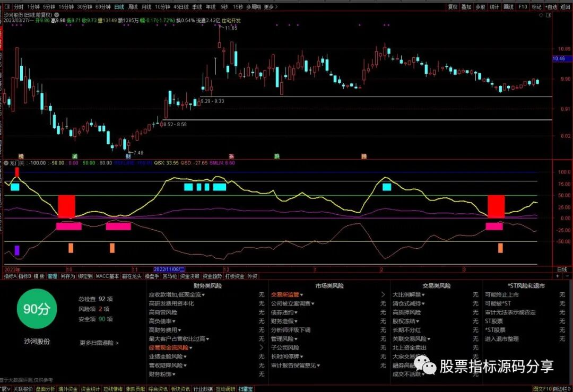The width and height of the screenshot is (573, 392).
Task: Open the 打板资金 indicator tab
Action: [235, 276]
